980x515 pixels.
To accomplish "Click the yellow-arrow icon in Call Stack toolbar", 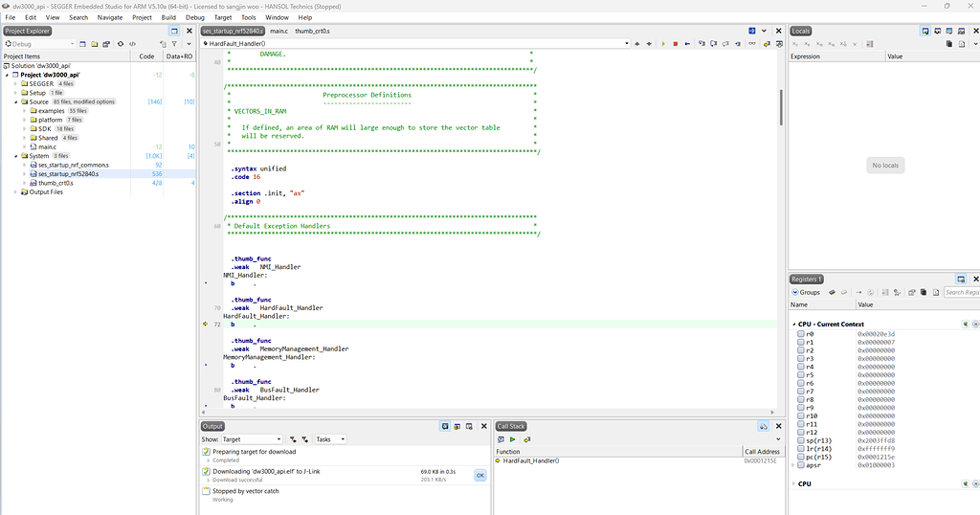I will coord(527,439).
